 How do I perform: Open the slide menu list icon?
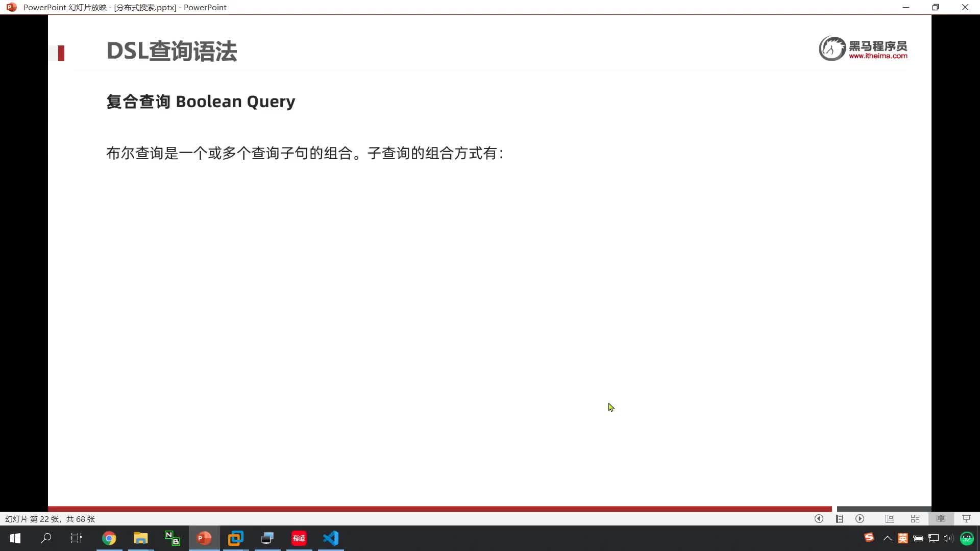click(839, 518)
